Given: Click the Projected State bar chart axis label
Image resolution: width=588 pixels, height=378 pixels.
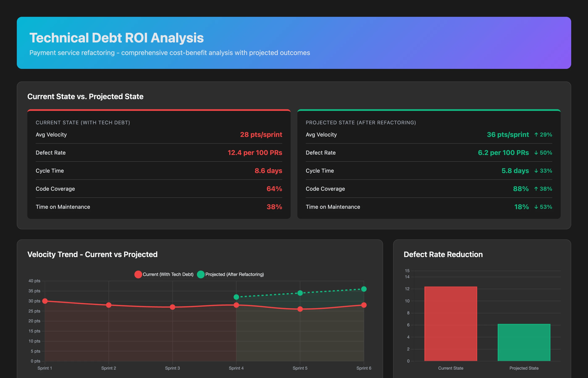Looking at the screenshot, I should (x=524, y=368).
